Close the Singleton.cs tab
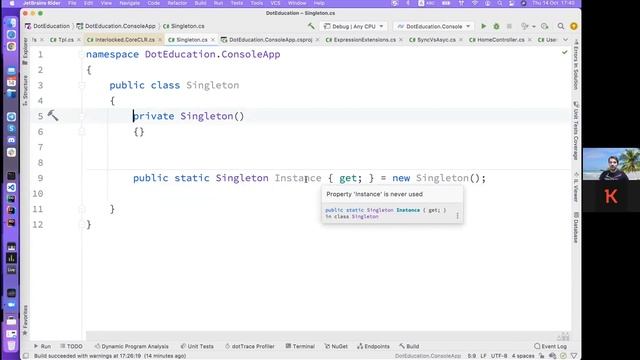This screenshot has height=360, width=640. [213, 40]
